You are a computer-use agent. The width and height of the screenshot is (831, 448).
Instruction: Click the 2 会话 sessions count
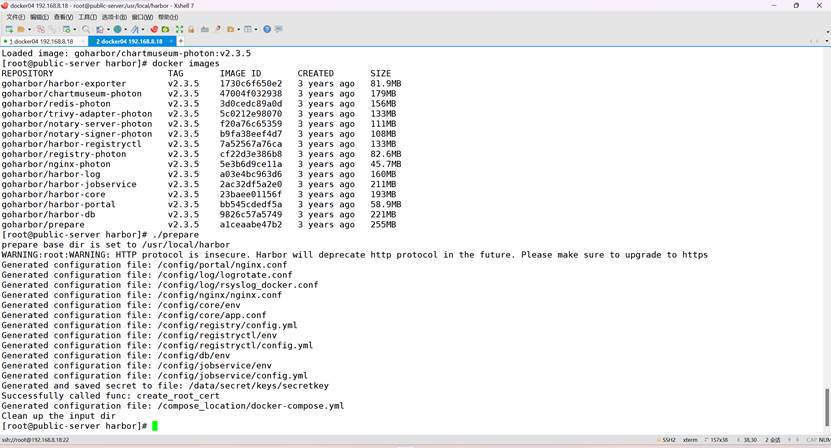(x=773, y=440)
